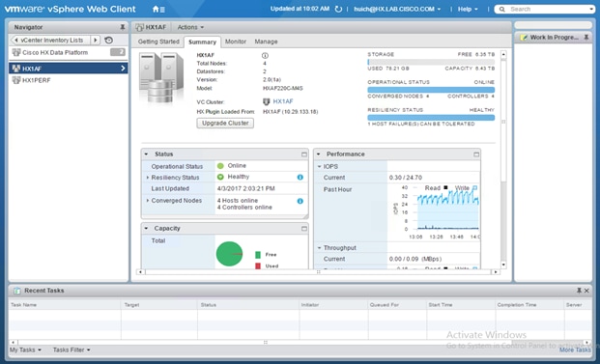Click the summary vertical scrollbar down arrow
Screen dimensions: 600x364
coord(503,265)
